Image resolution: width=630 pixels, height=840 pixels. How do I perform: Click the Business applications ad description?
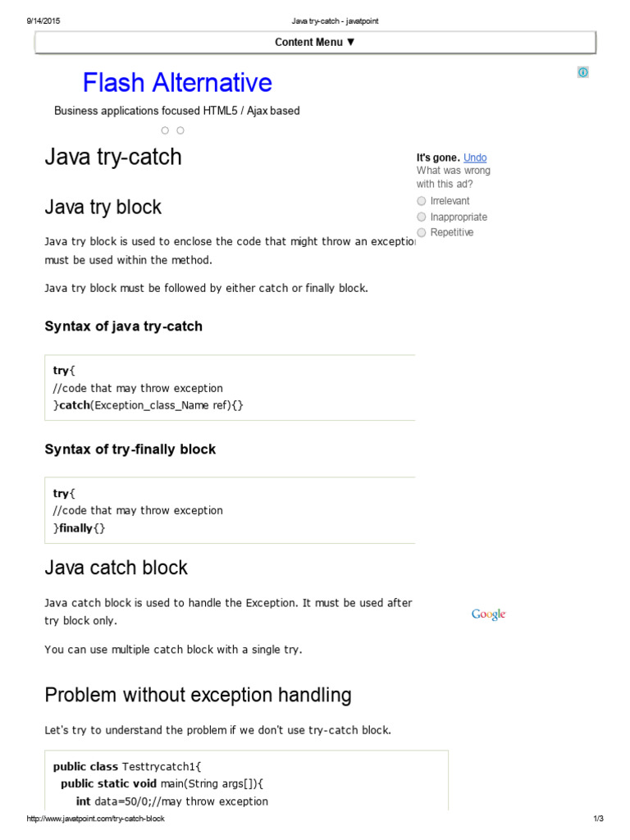click(x=177, y=111)
